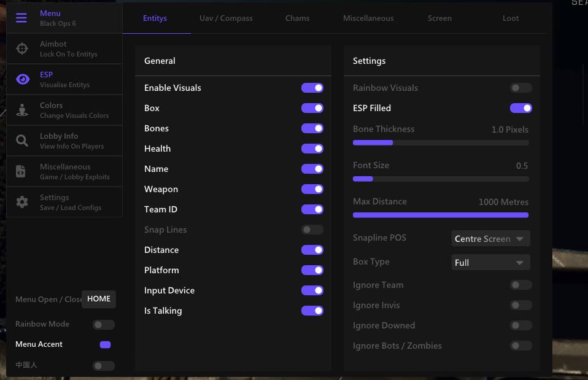Turn on the Snap Lines toggle

click(x=312, y=230)
